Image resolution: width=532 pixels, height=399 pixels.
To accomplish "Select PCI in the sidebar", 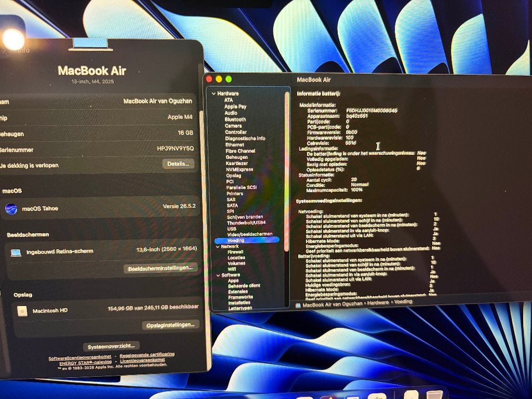I will (230, 181).
